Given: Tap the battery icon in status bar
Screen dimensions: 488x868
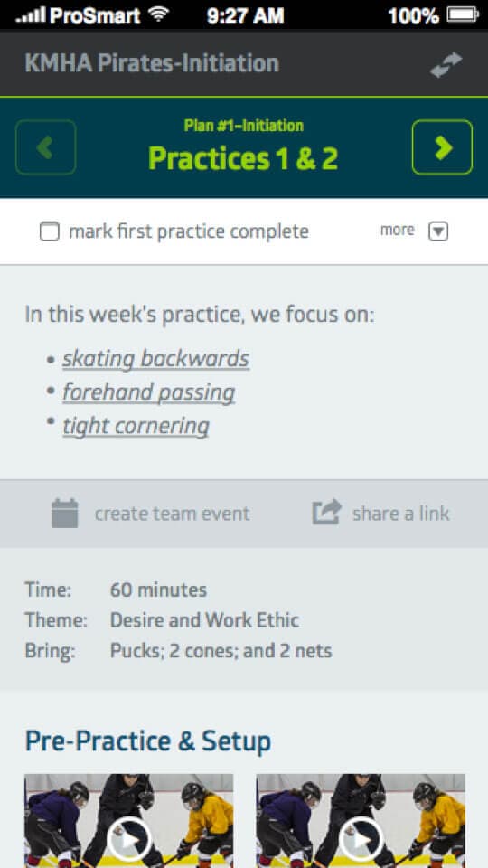Looking at the screenshot, I should click(x=463, y=15).
